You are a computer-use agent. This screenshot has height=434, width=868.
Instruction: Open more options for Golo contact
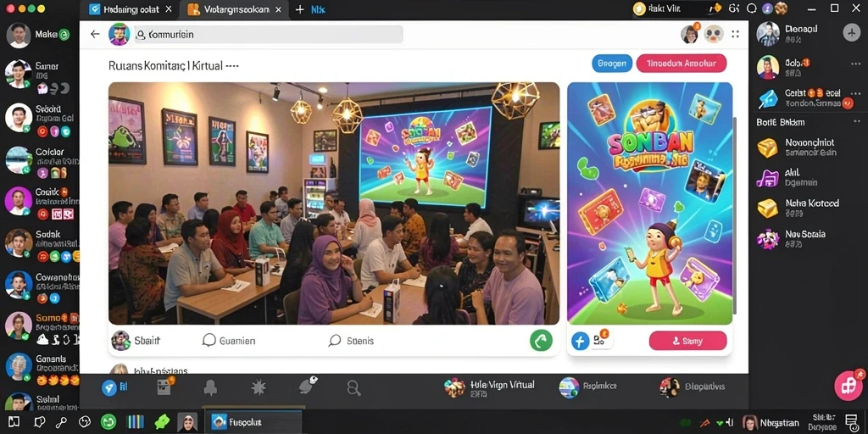856,64
